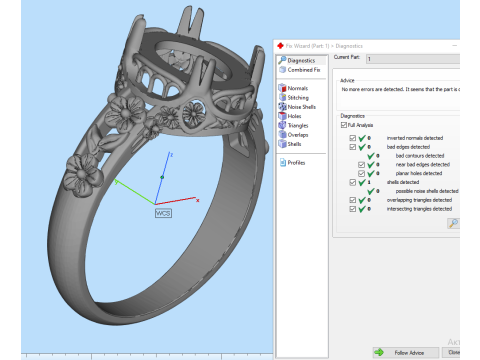Toggle near bad edges detected checkbox
The image size is (480, 360).
pyautogui.click(x=361, y=165)
